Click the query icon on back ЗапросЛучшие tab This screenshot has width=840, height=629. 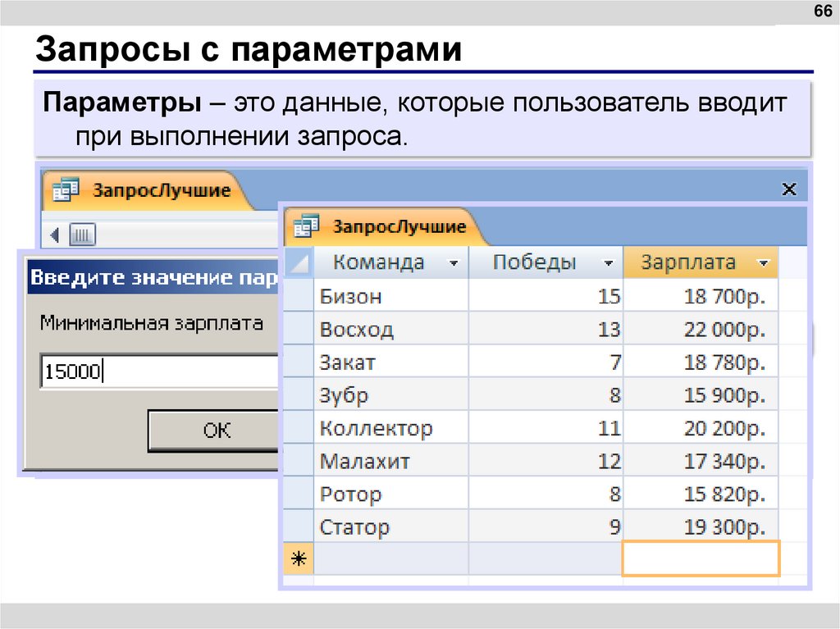(66, 189)
